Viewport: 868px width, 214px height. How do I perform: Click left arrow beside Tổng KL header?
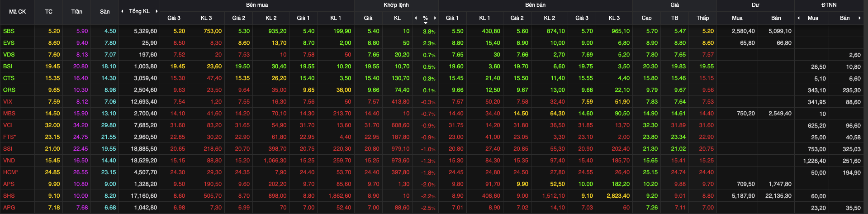point(122,11)
